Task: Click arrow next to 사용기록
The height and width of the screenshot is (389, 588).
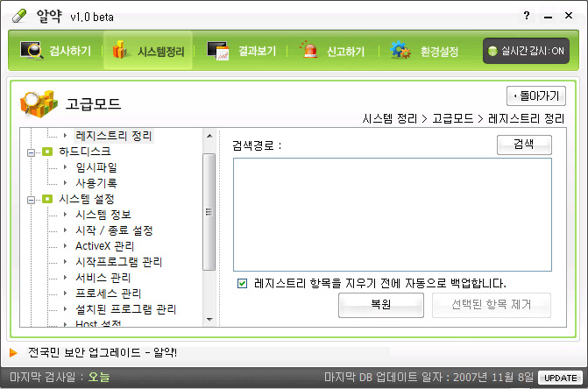Action: tap(65, 183)
